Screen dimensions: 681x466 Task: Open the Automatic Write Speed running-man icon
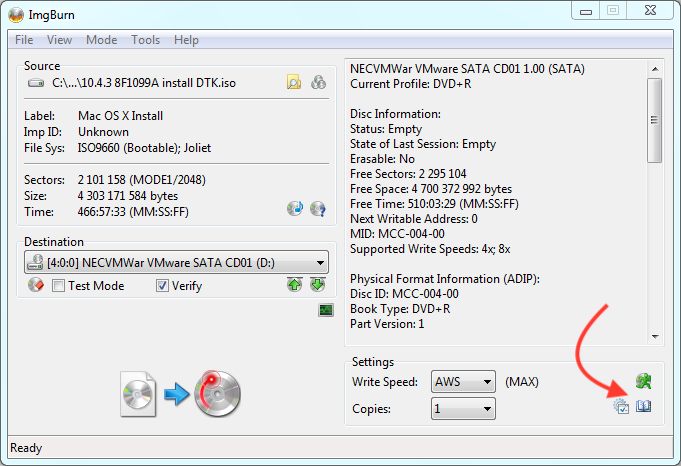(643, 381)
